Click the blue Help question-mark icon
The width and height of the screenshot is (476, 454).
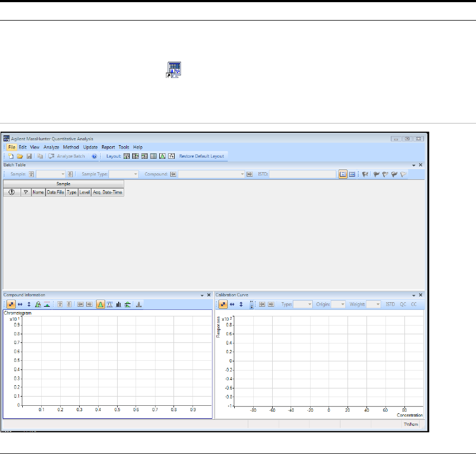(94, 156)
